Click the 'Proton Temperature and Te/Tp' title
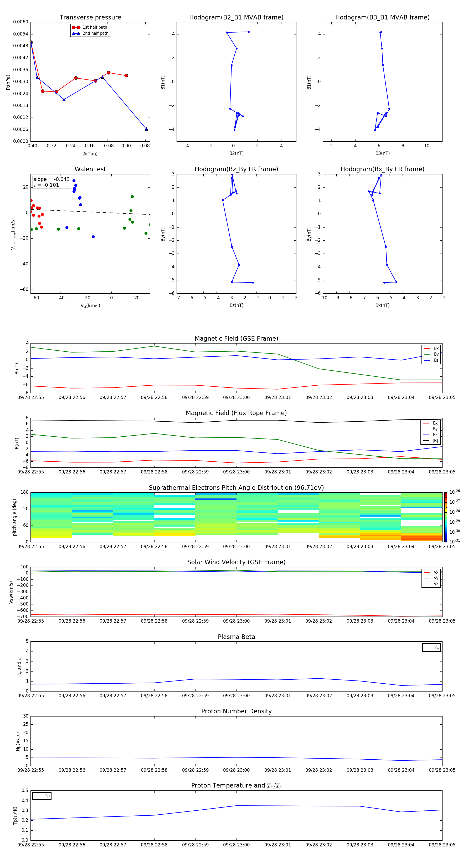 pyautogui.click(x=236, y=786)
